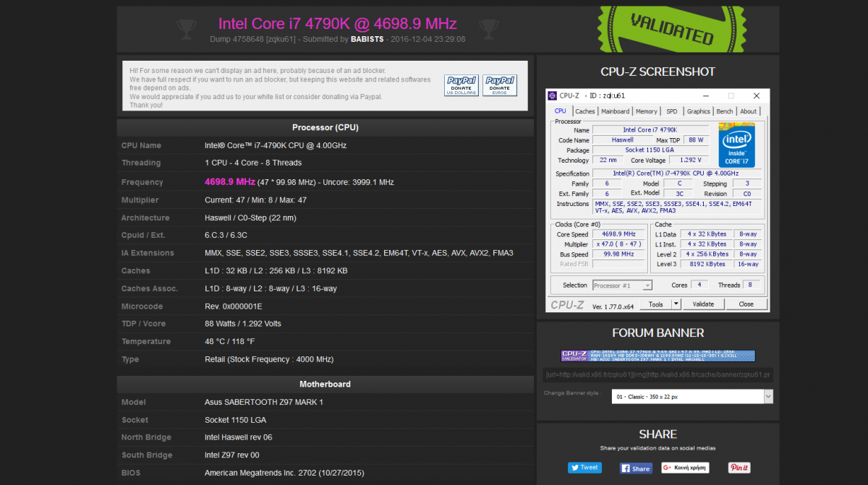This screenshot has height=485, width=868.
Task: Click the Intel Z97 rev 00 value
Action: pos(231,455)
